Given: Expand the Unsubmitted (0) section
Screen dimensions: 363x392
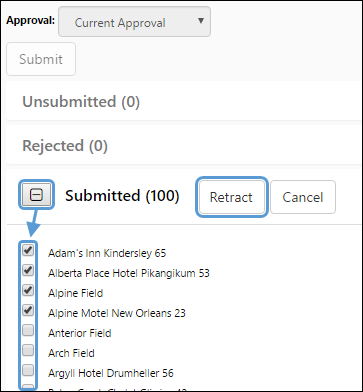Looking at the screenshot, I should click(81, 101).
